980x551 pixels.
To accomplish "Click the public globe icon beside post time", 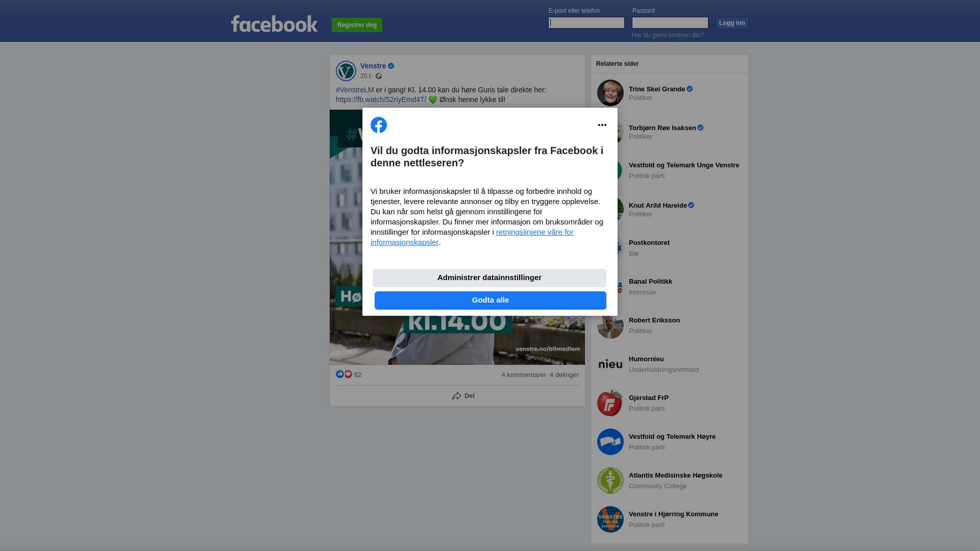I will (379, 76).
